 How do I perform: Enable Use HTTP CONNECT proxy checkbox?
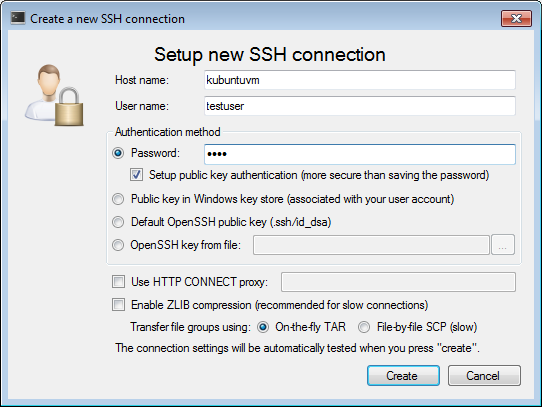point(118,281)
